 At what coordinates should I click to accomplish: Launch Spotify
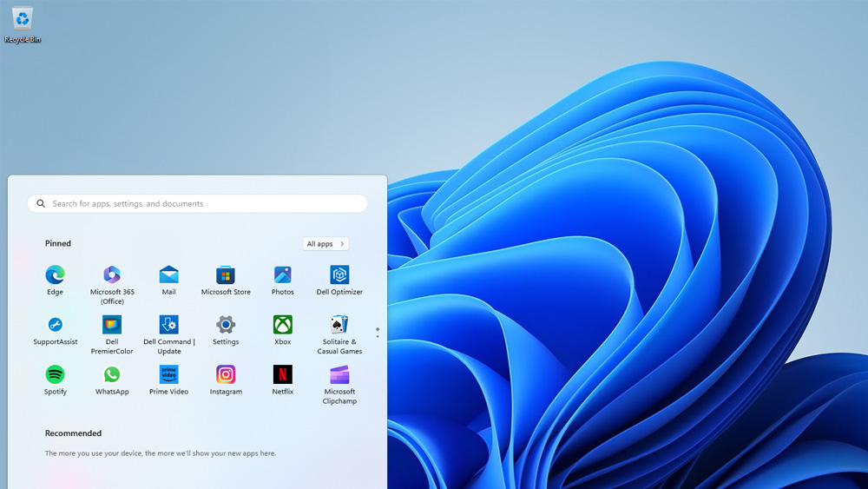click(x=55, y=380)
